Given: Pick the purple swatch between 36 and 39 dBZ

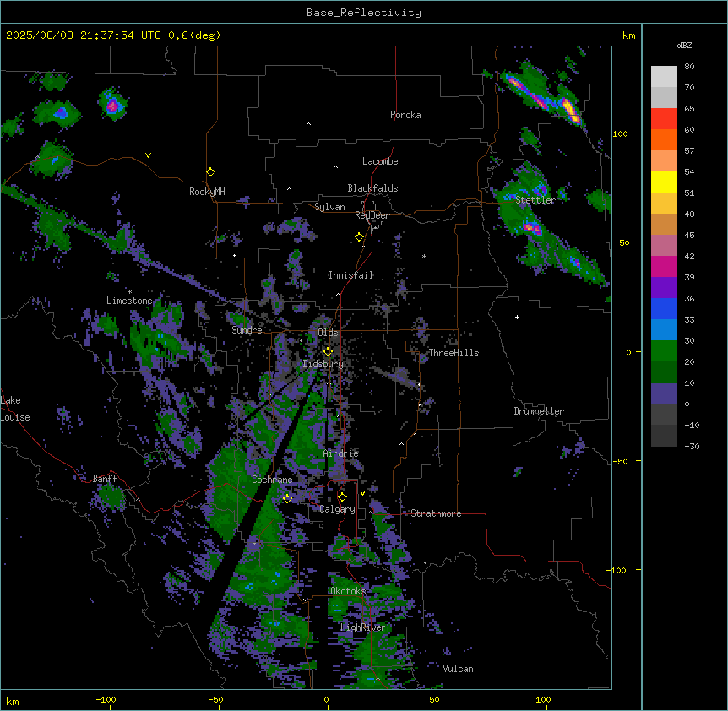Looking at the screenshot, I should click(x=664, y=287).
